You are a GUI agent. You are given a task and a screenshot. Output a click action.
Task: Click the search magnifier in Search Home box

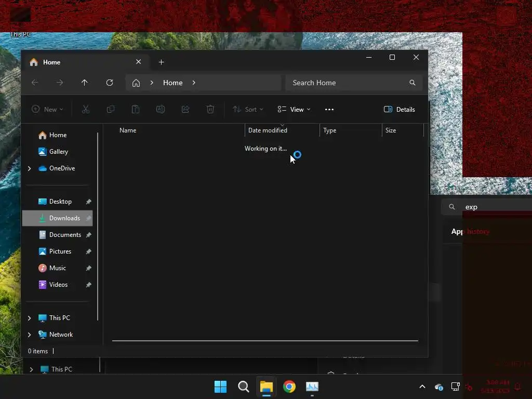point(412,83)
